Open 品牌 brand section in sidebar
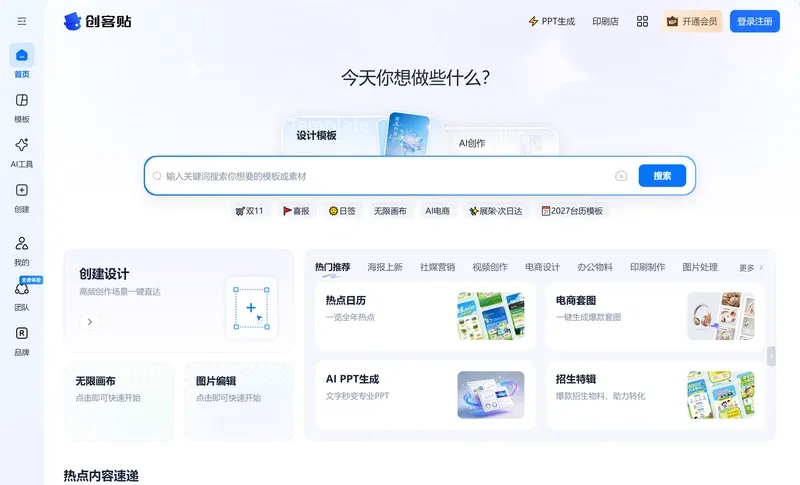Image resolution: width=800 pixels, height=485 pixels. coord(21,341)
